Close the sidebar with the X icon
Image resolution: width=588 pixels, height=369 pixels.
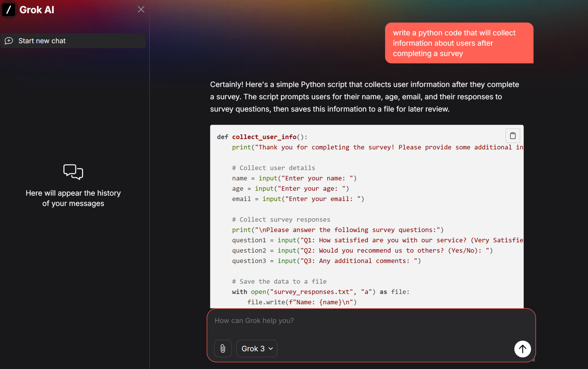tap(141, 9)
